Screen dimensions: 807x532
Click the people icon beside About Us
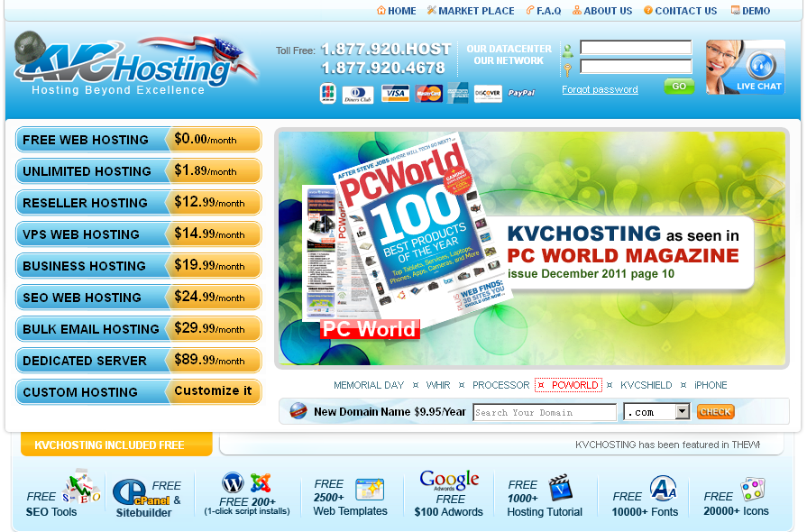pos(577,10)
